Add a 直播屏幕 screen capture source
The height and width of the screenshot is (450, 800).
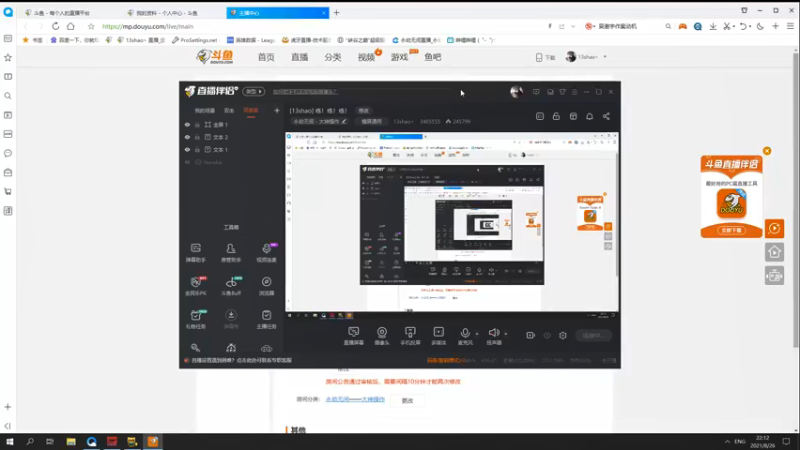coord(354,336)
